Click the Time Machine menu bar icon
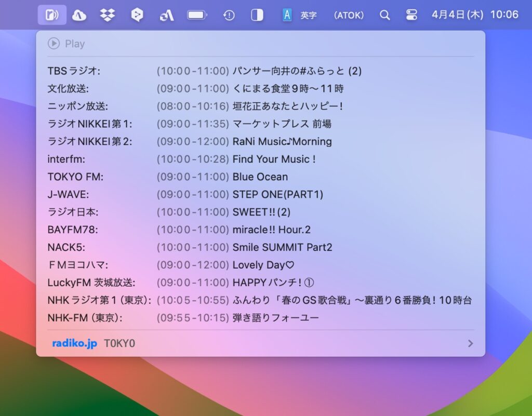 [x=229, y=14]
